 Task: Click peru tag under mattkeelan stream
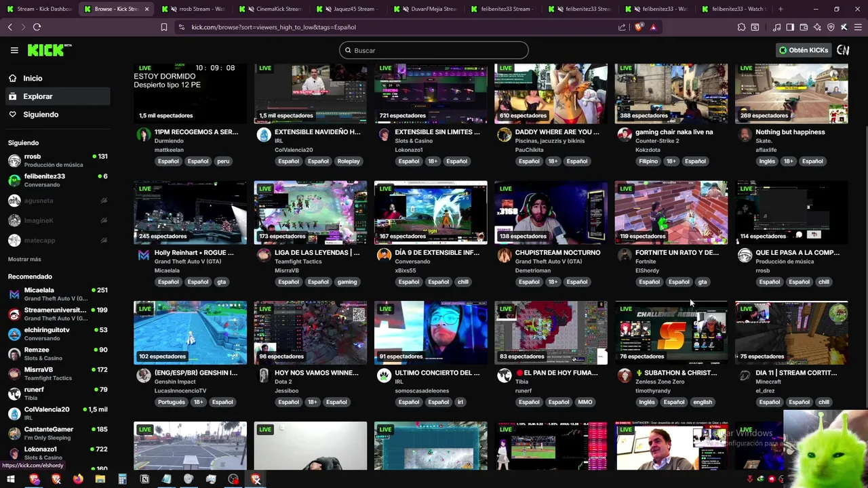(x=223, y=161)
